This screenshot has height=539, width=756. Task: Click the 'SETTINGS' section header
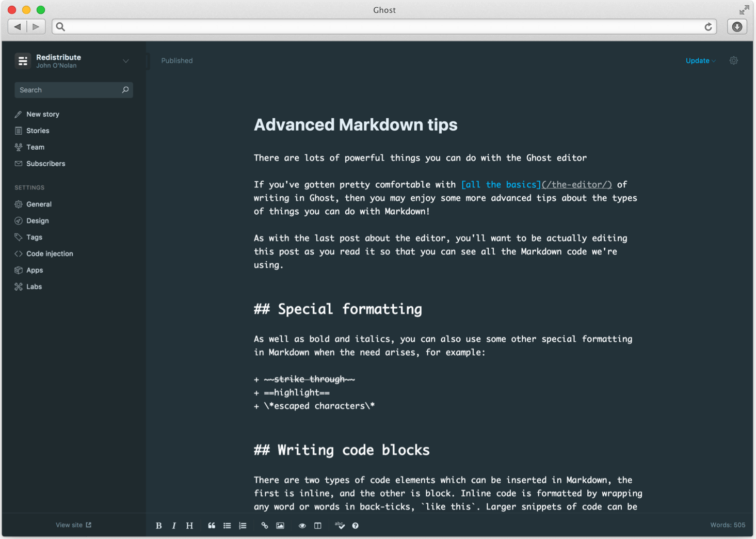tap(29, 187)
